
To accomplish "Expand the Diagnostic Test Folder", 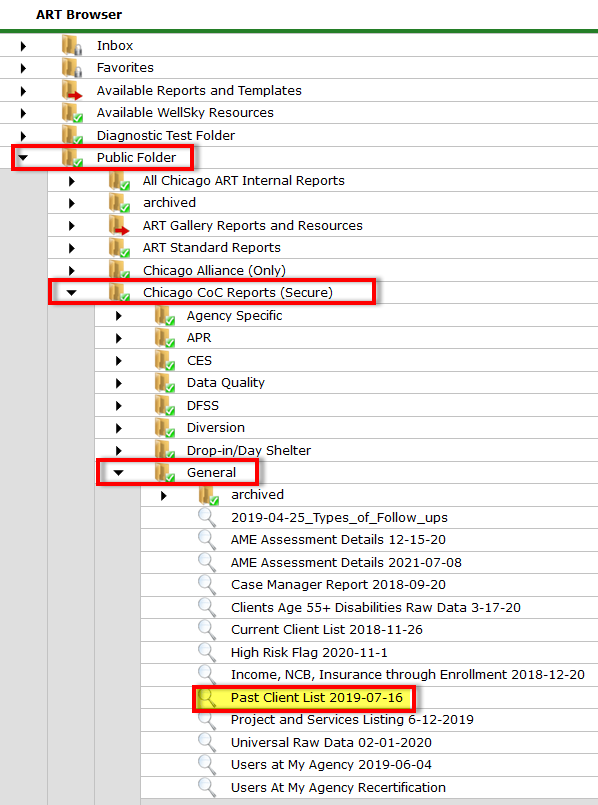I will pyautogui.click(x=23, y=136).
